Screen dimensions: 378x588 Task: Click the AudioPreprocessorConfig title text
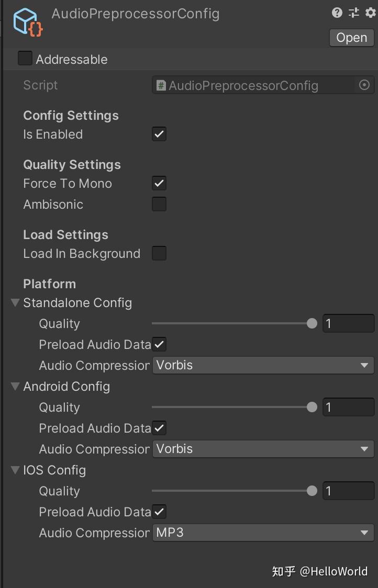(136, 14)
